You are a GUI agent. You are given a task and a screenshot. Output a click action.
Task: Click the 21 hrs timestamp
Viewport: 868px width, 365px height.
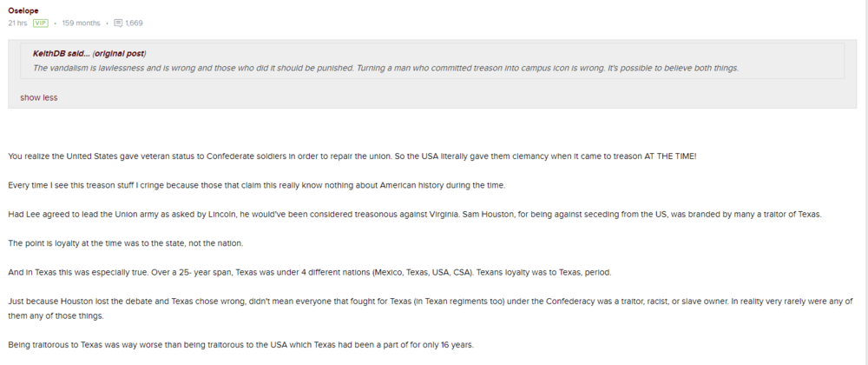17,23
